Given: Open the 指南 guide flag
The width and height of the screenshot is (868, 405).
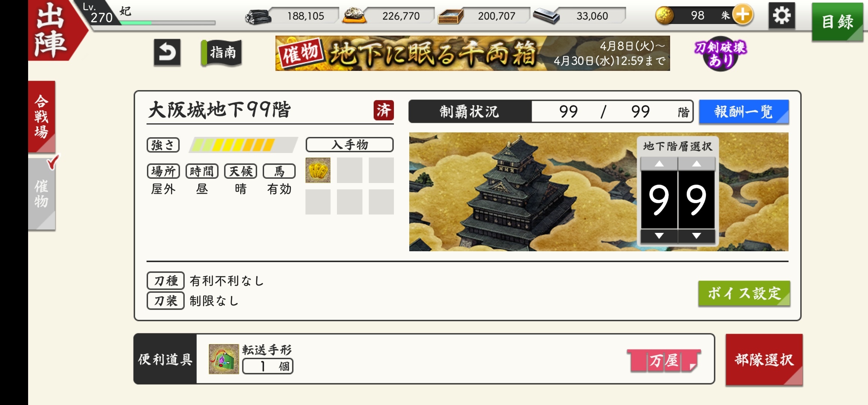Looking at the screenshot, I should [x=222, y=52].
